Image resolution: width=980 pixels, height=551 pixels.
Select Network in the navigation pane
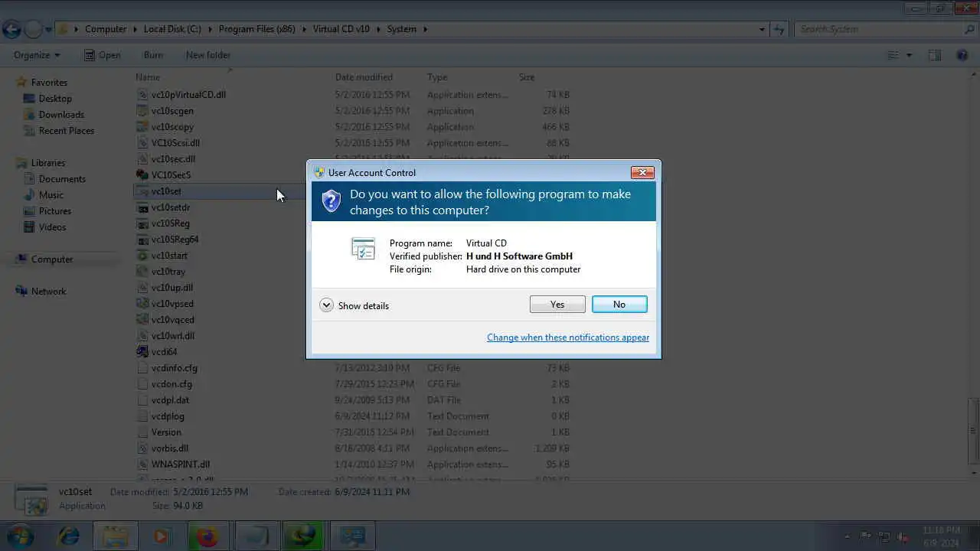tap(48, 292)
